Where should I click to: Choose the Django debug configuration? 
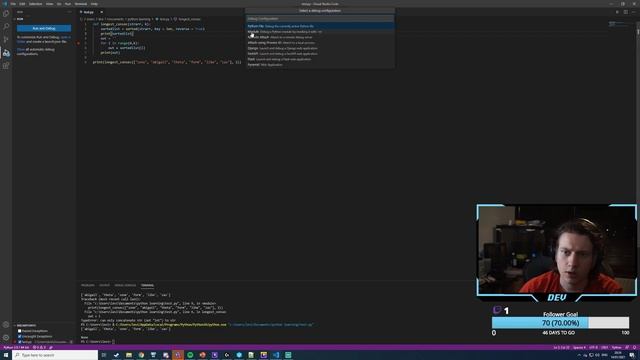[x=320, y=48]
